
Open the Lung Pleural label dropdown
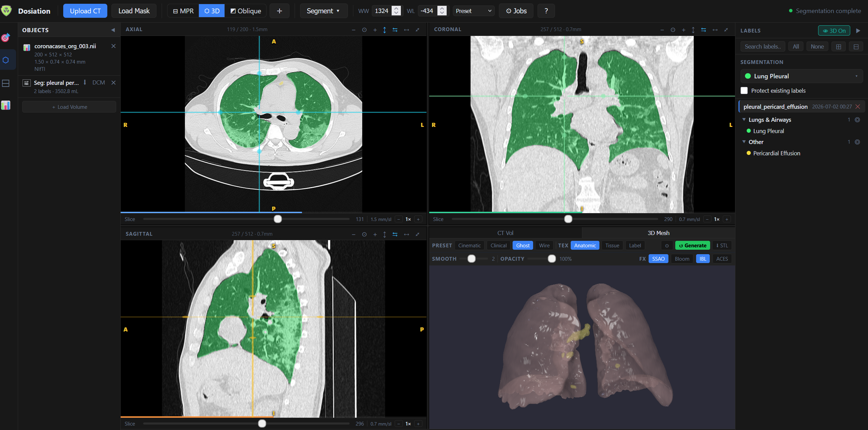(802, 76)
